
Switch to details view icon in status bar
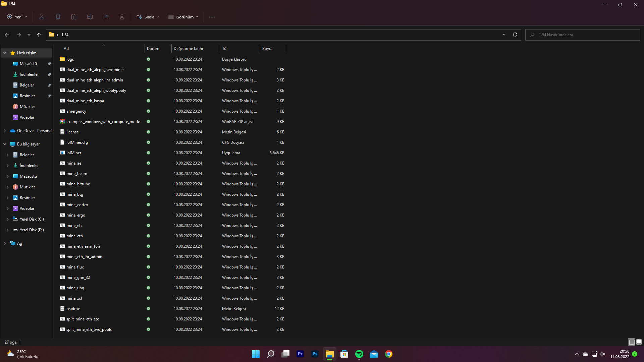632,342
